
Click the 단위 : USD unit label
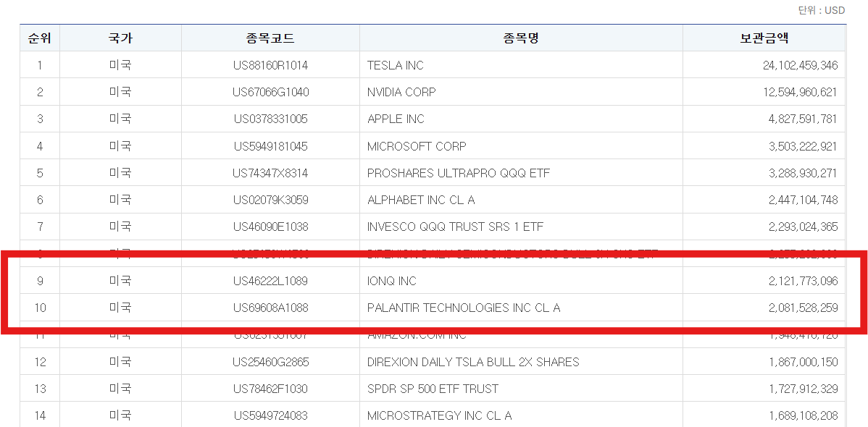[x=822, y=11]
